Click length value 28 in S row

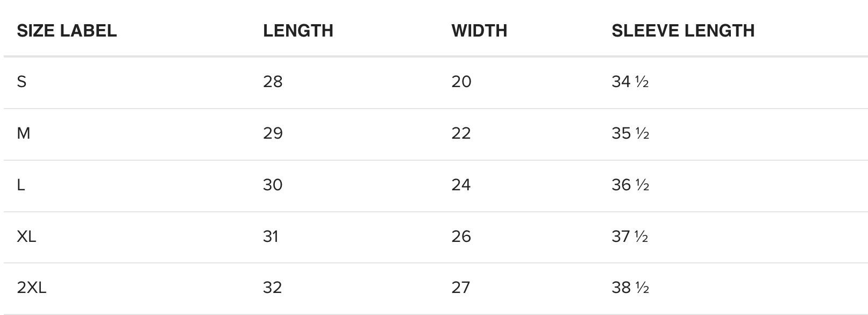coord(273,82)
